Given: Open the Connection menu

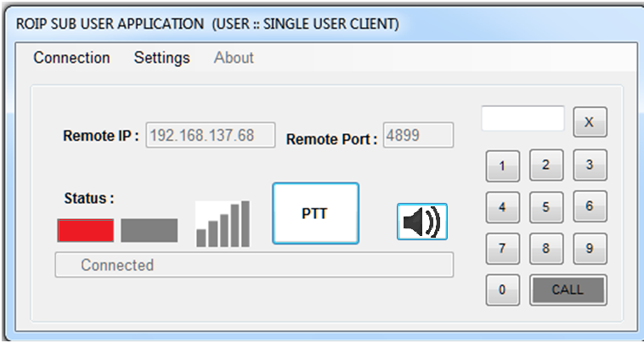Looking at the screenshot, I should pyautogui.click(x=71, y=58).
